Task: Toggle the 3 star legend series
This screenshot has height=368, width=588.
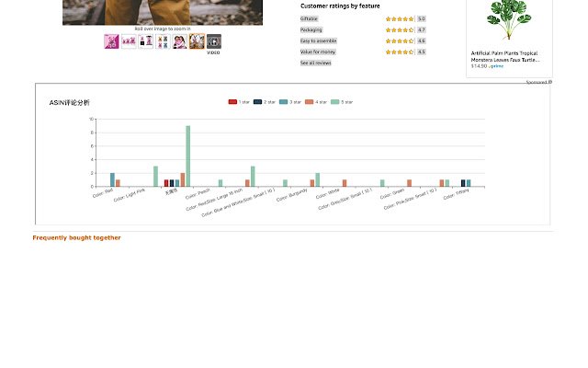Action: (x=290, y=102)
